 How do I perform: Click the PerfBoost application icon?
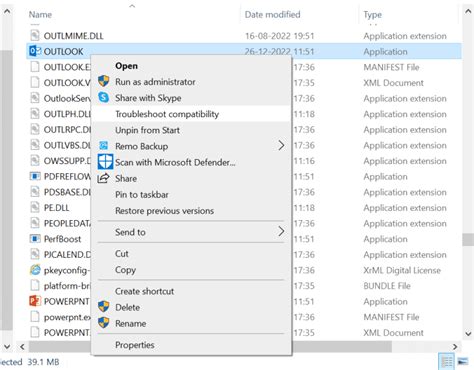click(x=35, y=239)
